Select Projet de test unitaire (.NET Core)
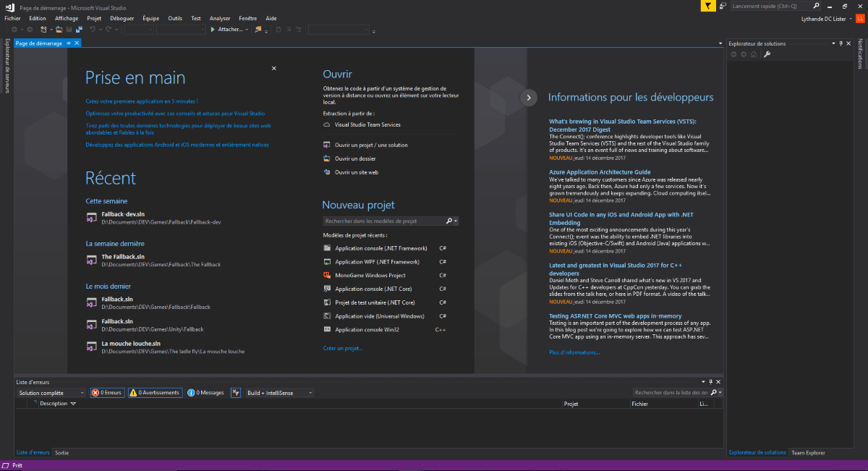Image resolution: width=868 pixels, height=471 pixels. [x=375, y=302]
